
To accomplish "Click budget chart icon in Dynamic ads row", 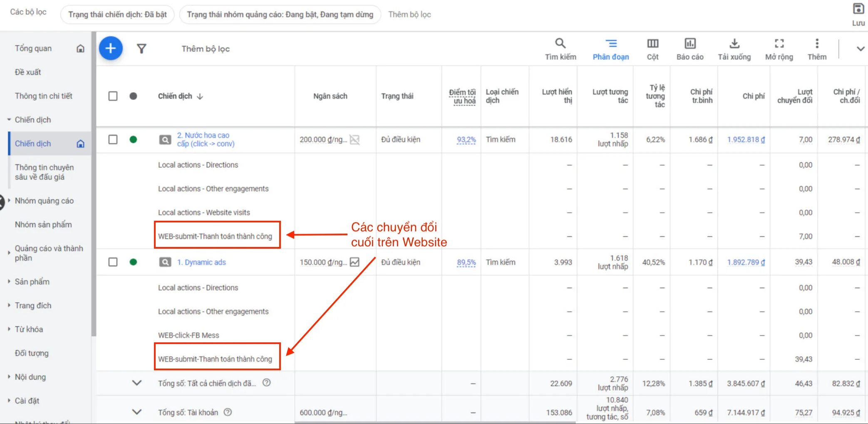I will [355, 262].
